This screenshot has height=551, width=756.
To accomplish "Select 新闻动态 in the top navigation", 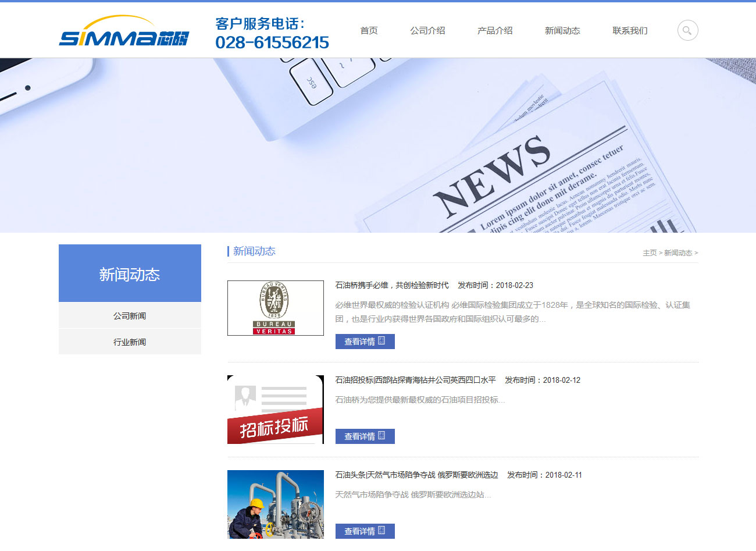I will click(x=562, y=31).
